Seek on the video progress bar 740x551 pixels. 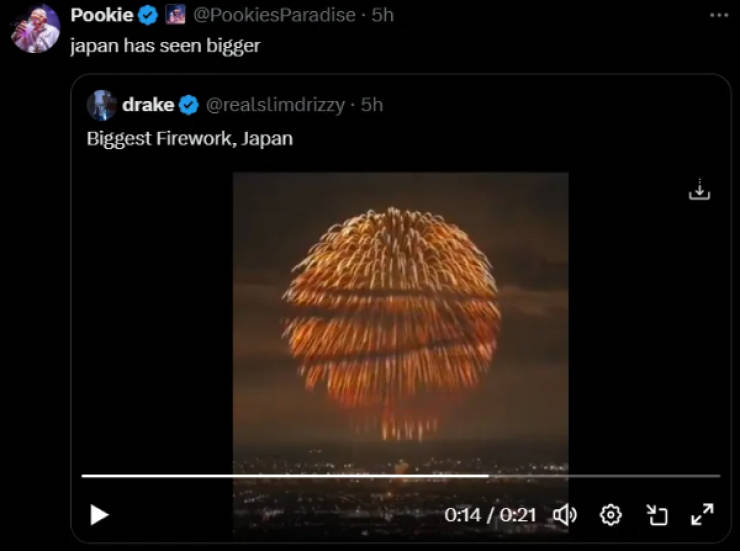click(x=401, y=476)
